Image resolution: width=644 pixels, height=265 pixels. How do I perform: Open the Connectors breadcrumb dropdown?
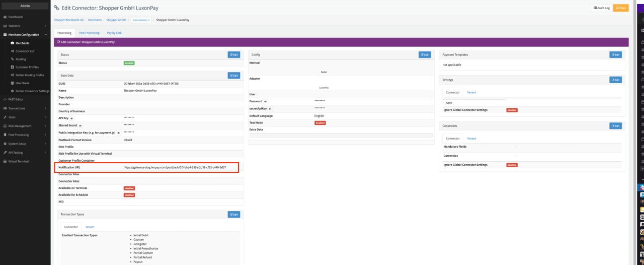[141, 20]
